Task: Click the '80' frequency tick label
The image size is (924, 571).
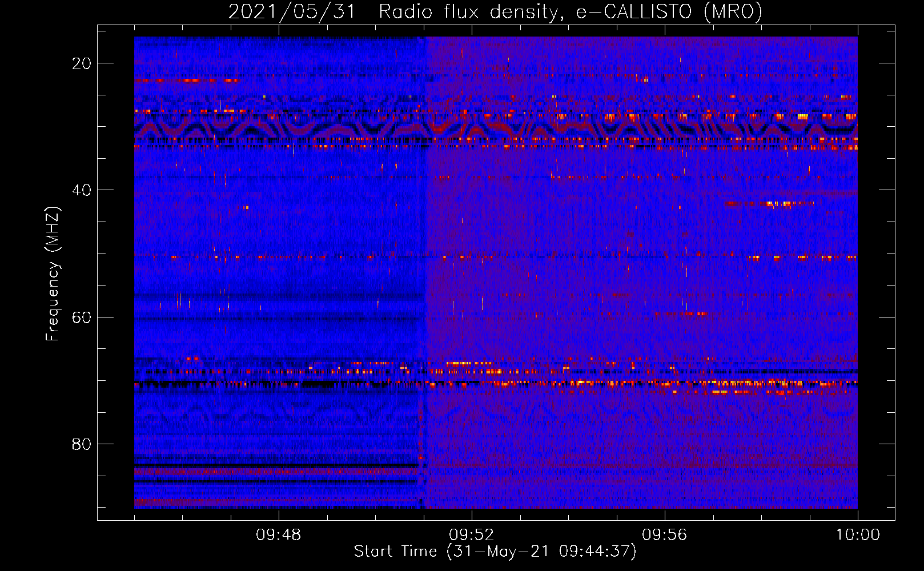Action: [x=82, y=444]
